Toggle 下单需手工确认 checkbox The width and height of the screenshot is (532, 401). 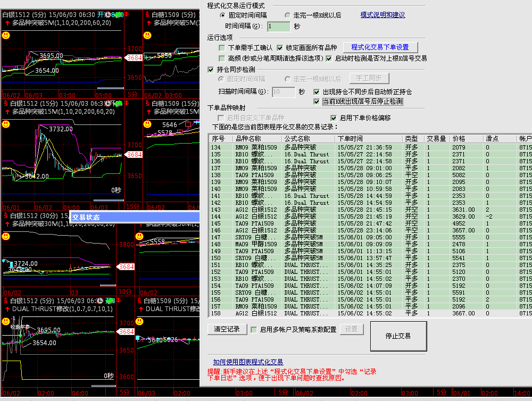click(222, 48)
